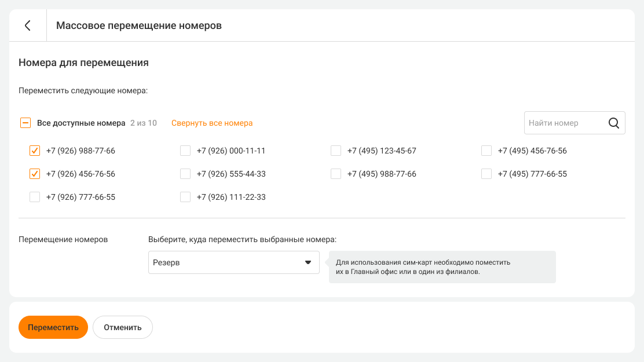
Task: Click the back arrow icon
Action: click(27, 25)
